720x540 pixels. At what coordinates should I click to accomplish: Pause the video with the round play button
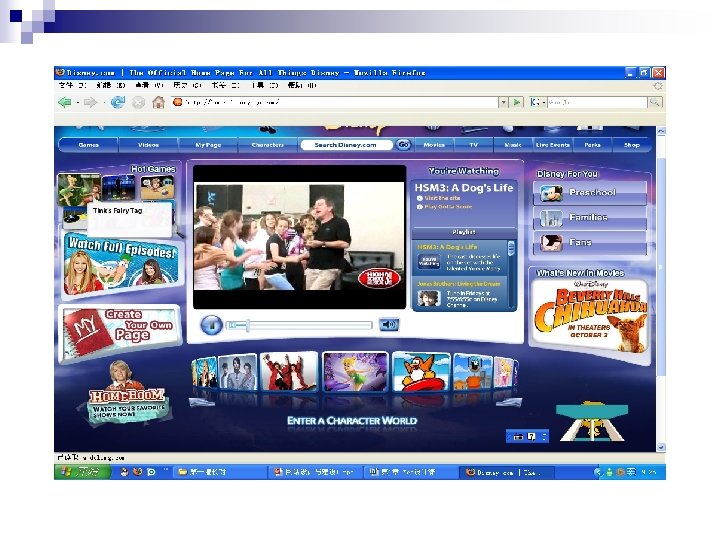212,325
